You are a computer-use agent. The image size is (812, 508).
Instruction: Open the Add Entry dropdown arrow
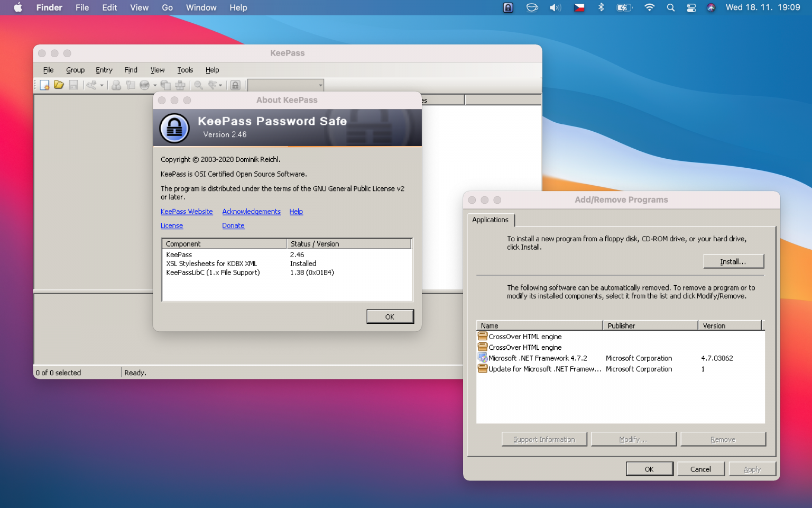[x=101, y=85]
